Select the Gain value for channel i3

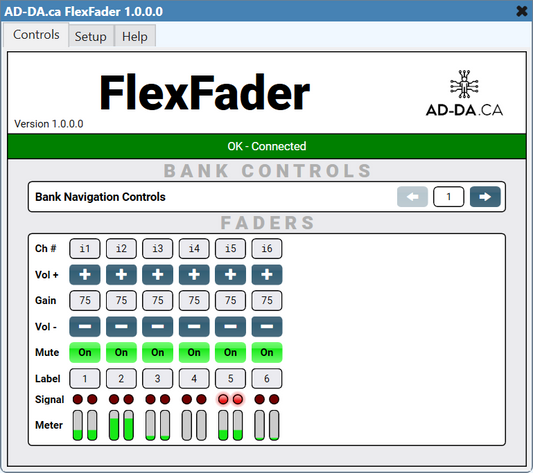[157, 301]
